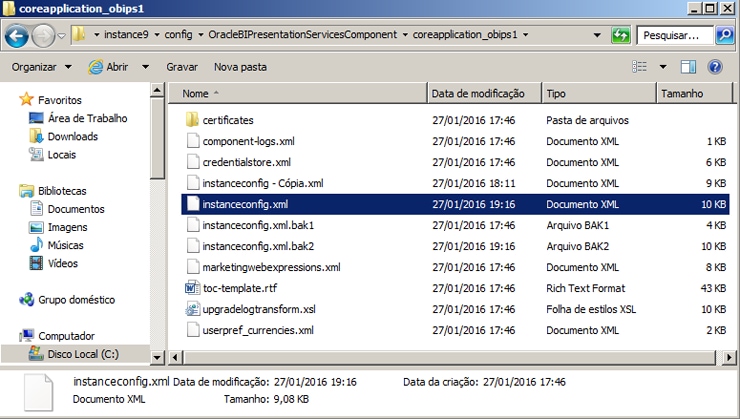Select config in the breadcrumb path
Screen dimensions: 740x419
click(x=178, y=34)
